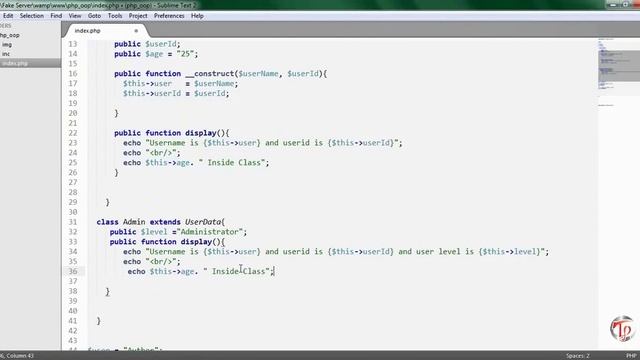Open the Edit menu
The height and width of the screenshot is (360, 640).
coord(8,16)
